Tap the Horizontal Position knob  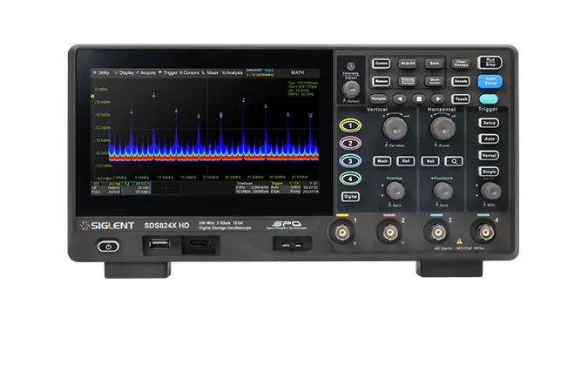click(443, 191)
